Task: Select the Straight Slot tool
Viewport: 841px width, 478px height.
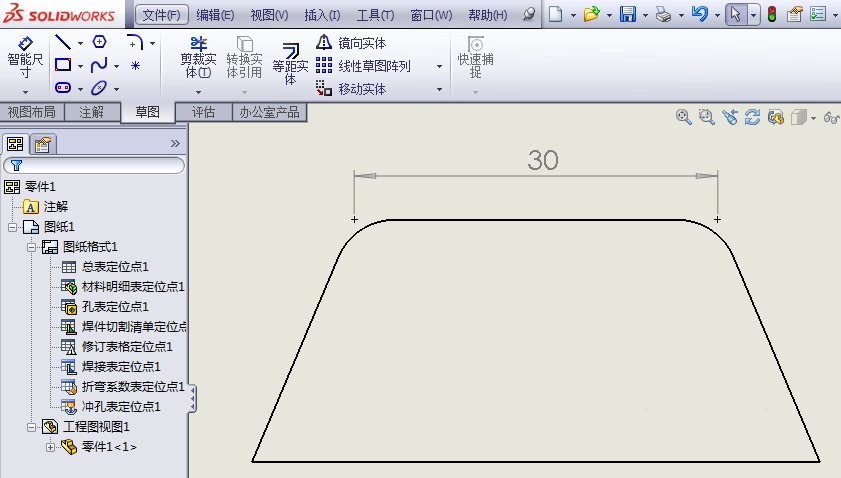Action: 63,87
